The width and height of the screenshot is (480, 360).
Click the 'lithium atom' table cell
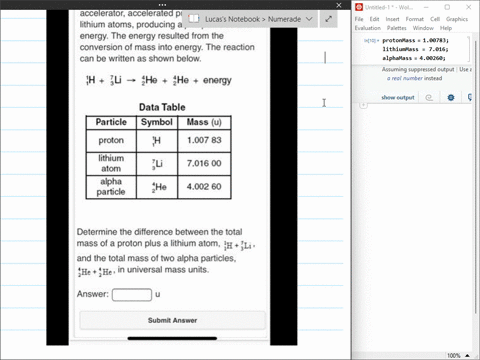point(111,163)
